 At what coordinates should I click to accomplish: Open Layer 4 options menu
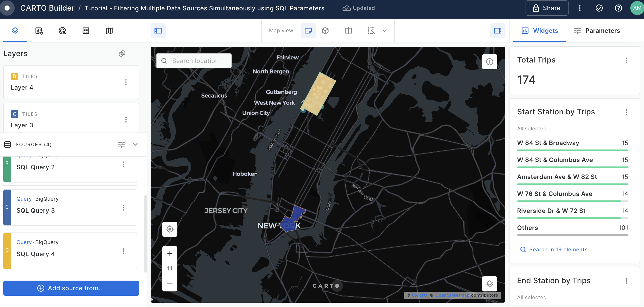click(x=126, y=82)
